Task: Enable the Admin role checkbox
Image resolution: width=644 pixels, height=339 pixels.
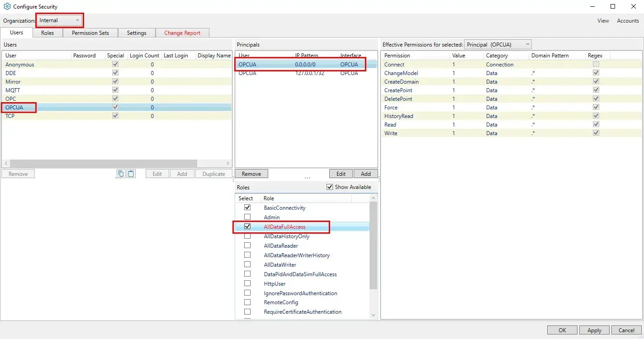Action: (x=247, y=217)
